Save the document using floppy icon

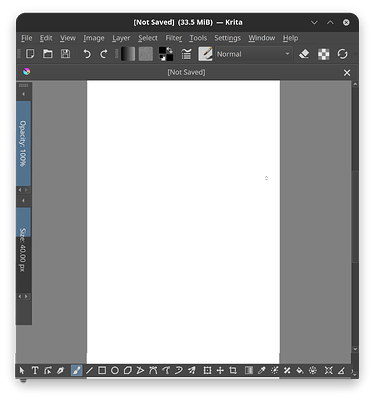click(x=65, y=54)
